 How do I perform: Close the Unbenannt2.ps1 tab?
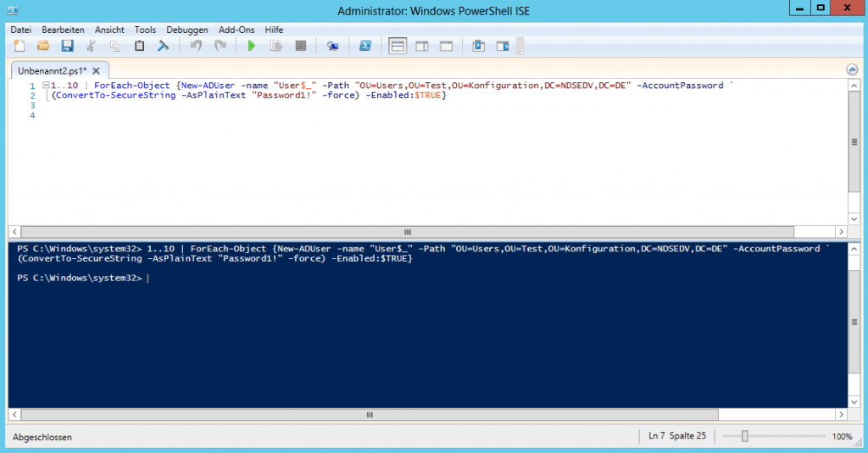(96, 71)
